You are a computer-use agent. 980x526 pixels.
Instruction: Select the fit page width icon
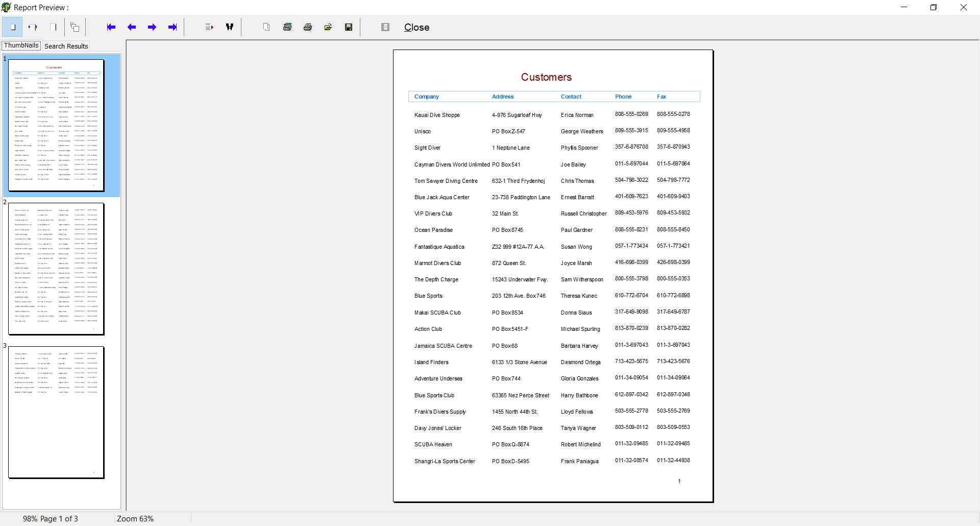pyautogui.click(x=33, y=27)
